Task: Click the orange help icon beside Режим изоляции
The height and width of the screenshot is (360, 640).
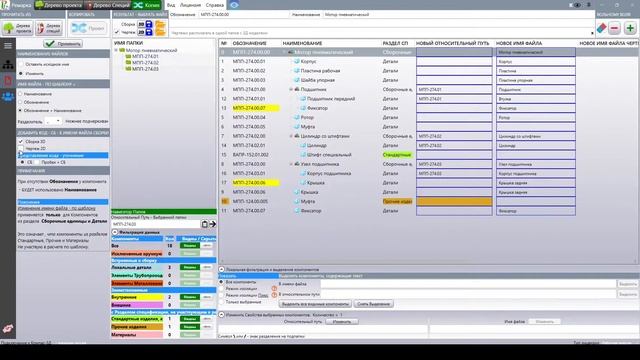Action: 274,289
